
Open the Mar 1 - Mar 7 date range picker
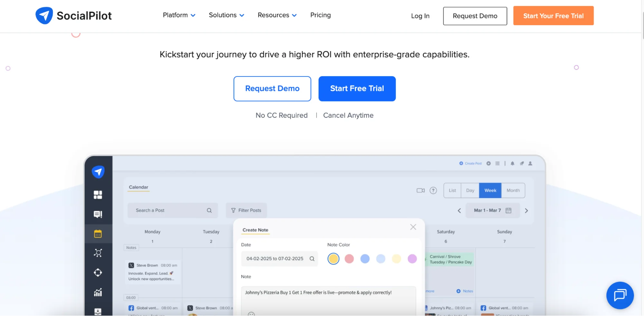[x=493, y=211]
